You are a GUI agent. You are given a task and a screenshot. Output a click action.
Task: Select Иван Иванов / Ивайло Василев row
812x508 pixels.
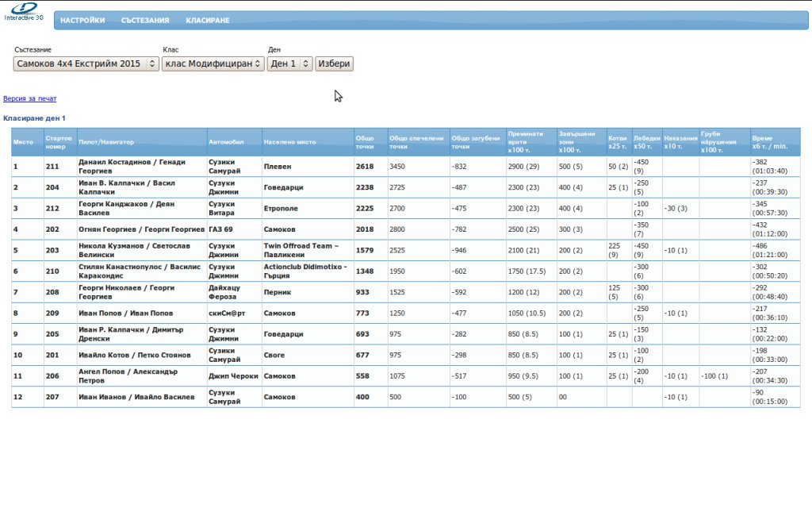point(137,397)
